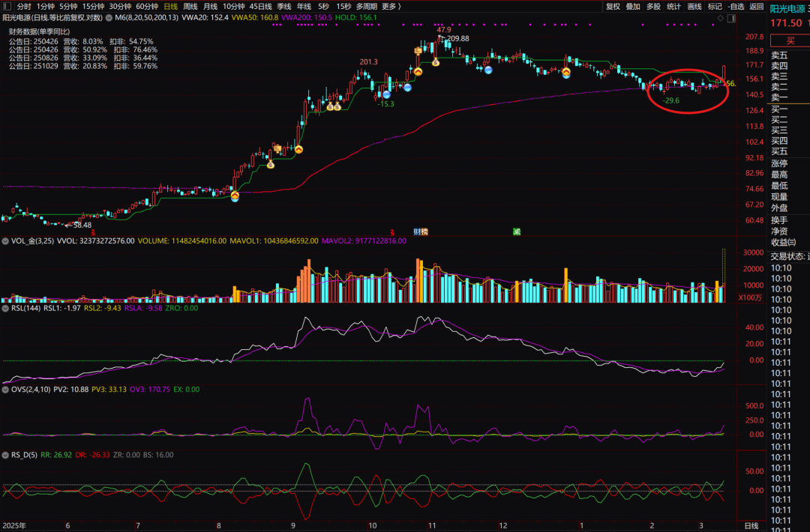
Task: Open the RSL(144) indicator dropdown circle
Action: point(5,308)
